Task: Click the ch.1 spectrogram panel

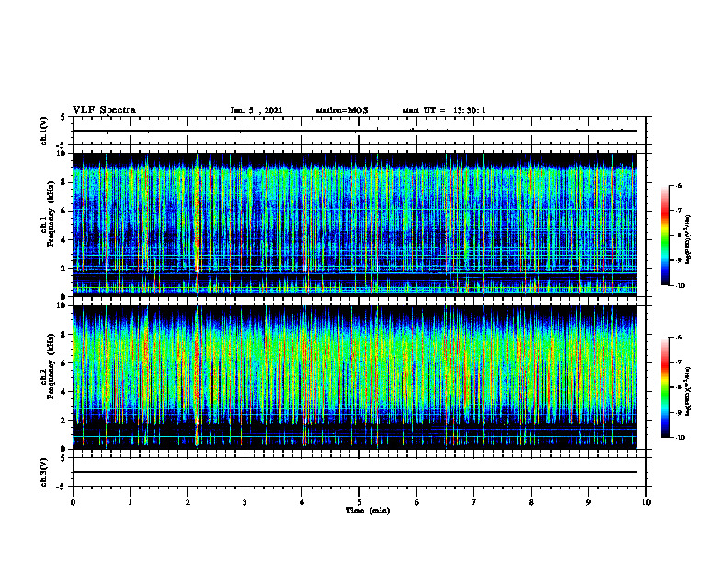Action: pos(355,224)
